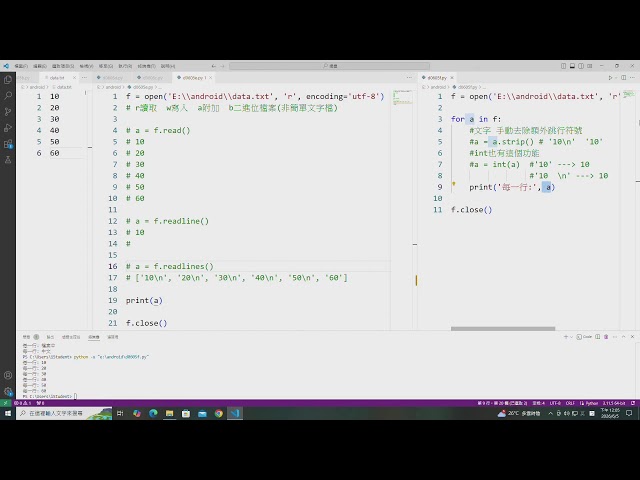Image resolution: width=640 pixels, height=480 pixels.
Task: Click the Go Forward arrow in title bar
Action: [x=222, y=66]
